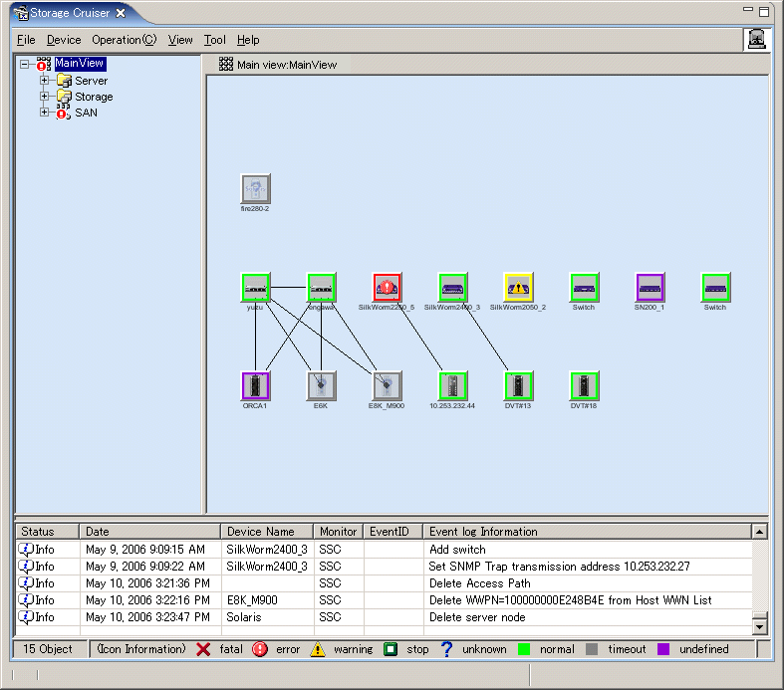Select the 'Delete WWPN=100000000E248B4E' log row
The width and height of the screenshot is (784, 690).
[x=384, y=600]
